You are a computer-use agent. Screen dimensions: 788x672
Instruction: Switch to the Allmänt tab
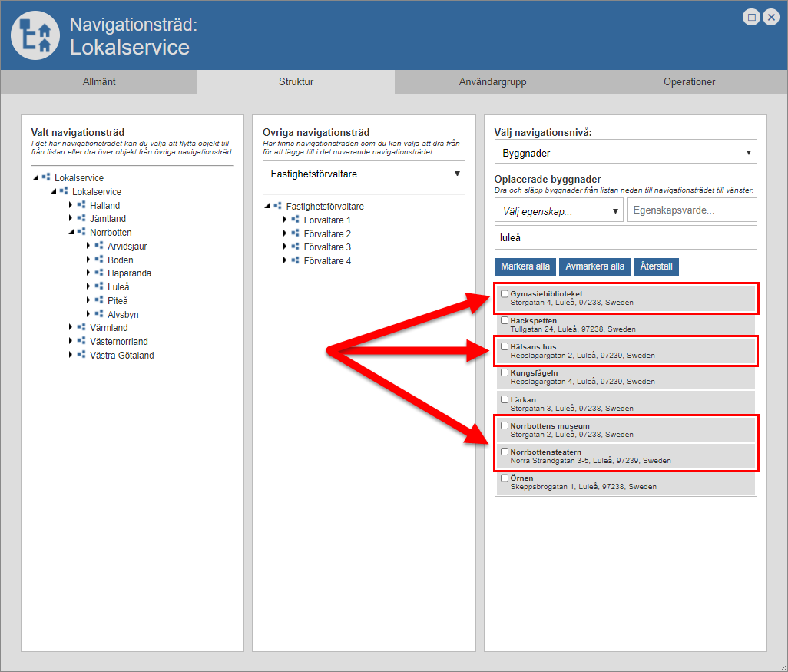(99, 82)
